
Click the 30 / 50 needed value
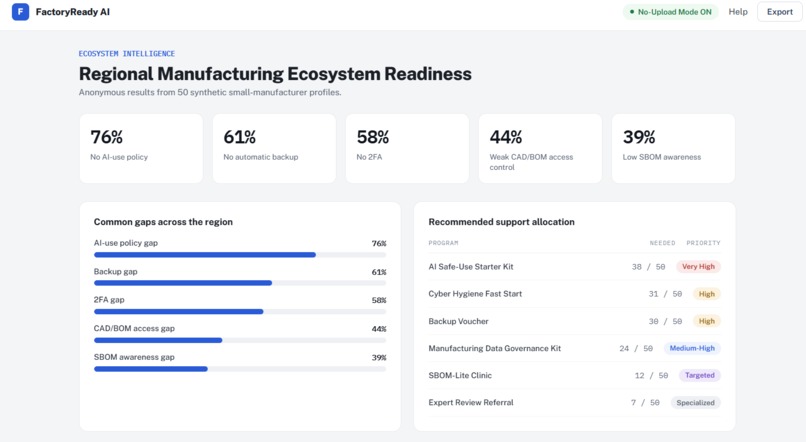[x=665, y=321]
